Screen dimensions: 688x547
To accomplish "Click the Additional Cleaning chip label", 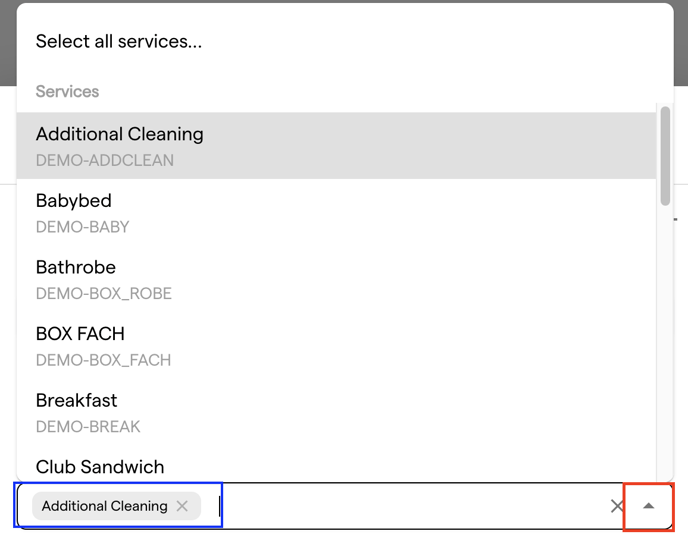I will click(104, 506).
